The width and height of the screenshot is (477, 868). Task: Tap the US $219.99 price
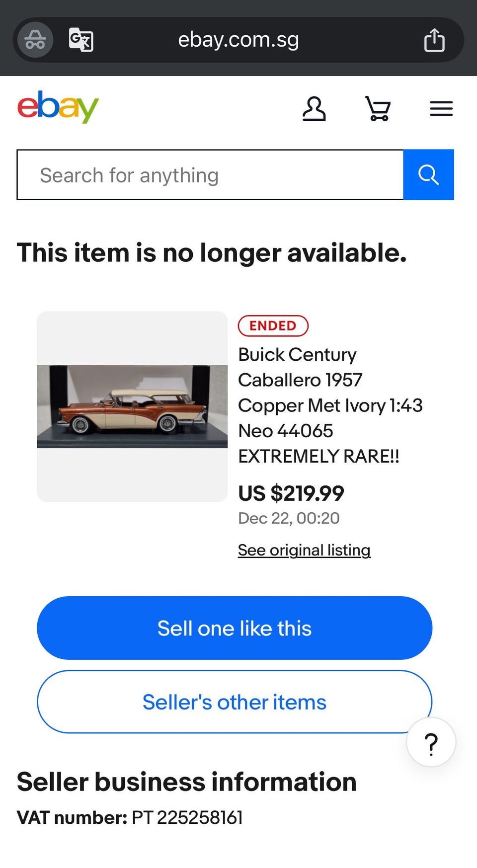(x=291, y=493)
